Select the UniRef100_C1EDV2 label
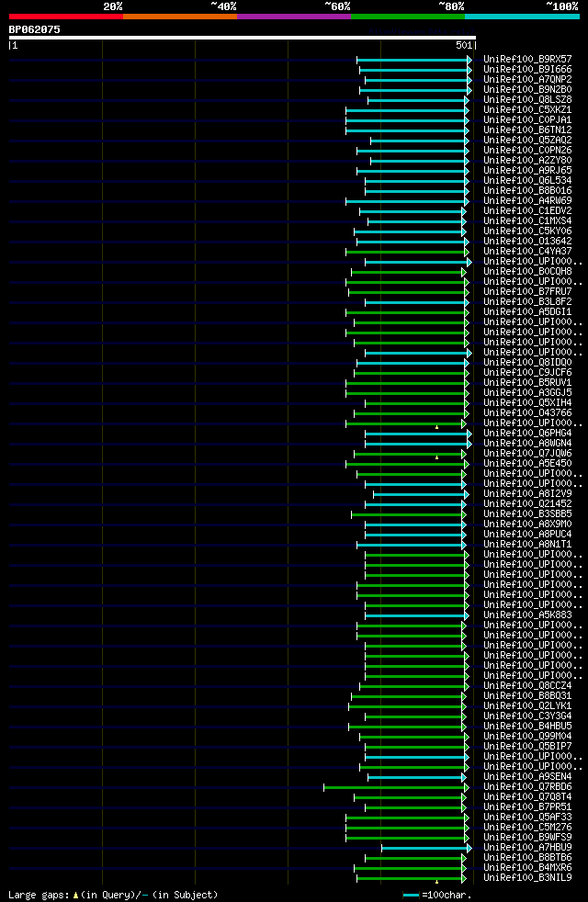Screen dimensions: 588x902 527,210
